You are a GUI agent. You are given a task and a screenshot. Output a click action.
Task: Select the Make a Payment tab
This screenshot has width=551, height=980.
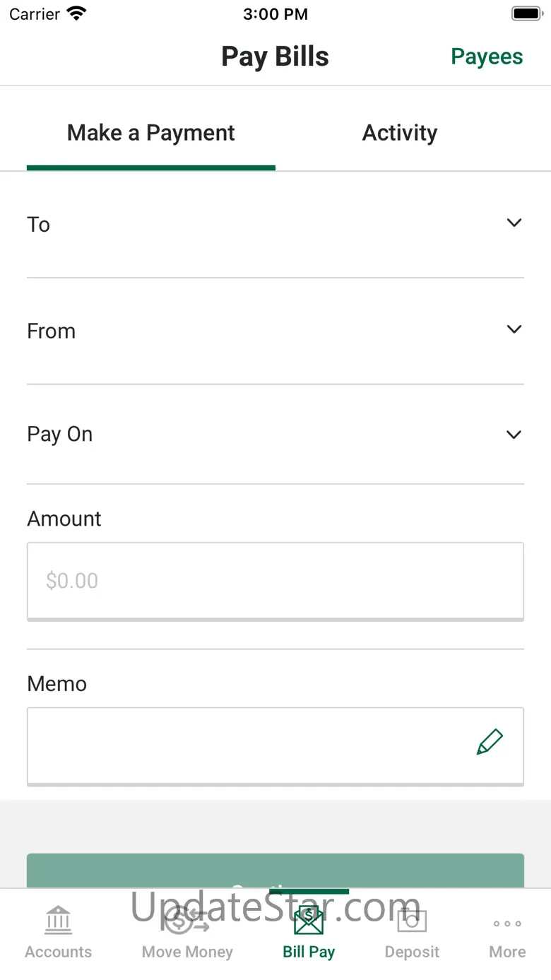pos(150,133)
